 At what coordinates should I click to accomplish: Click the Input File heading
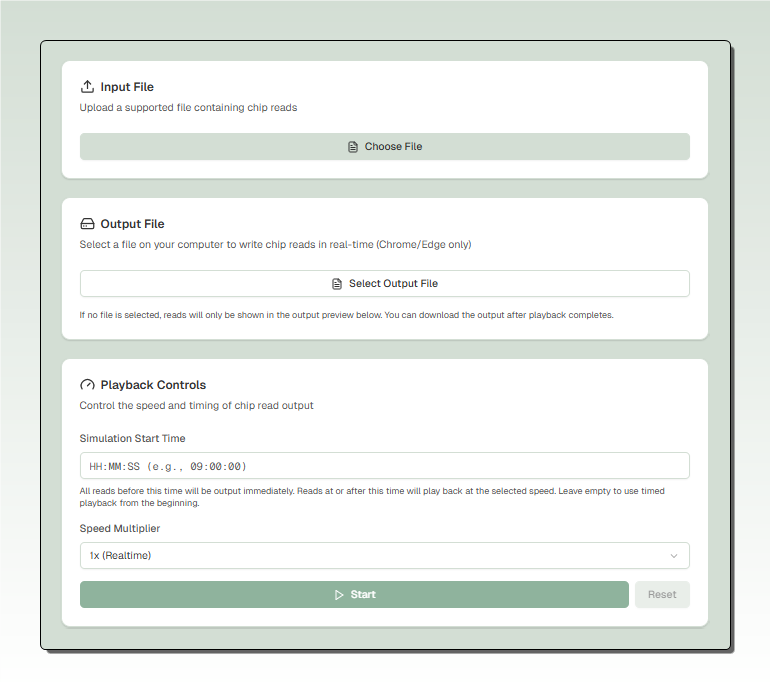[127, 87]
